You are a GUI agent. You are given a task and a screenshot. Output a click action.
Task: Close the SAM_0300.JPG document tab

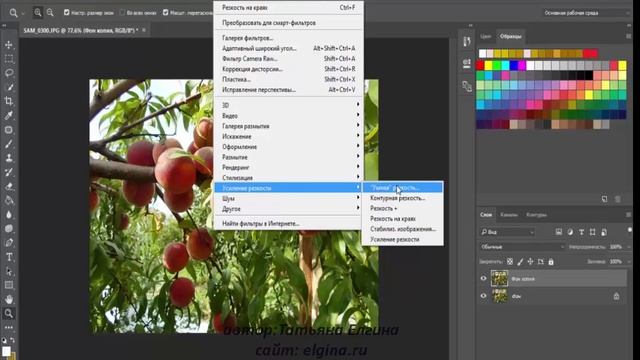point(144,30)
